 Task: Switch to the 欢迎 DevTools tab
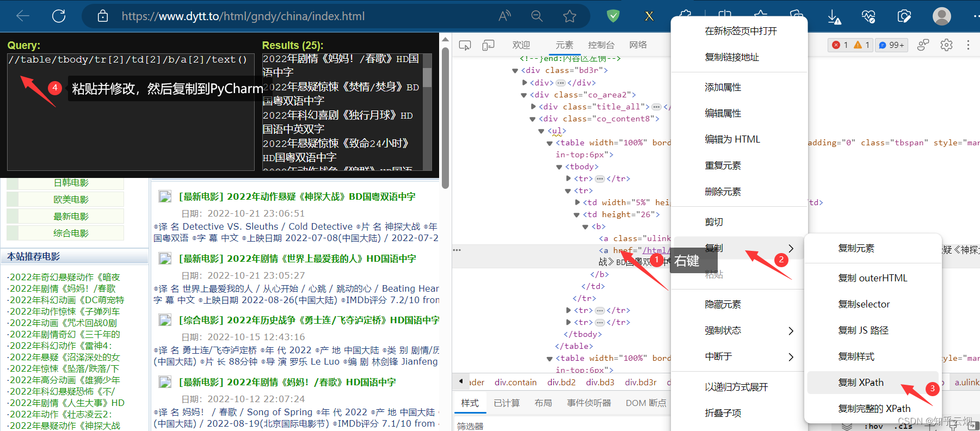521,45
